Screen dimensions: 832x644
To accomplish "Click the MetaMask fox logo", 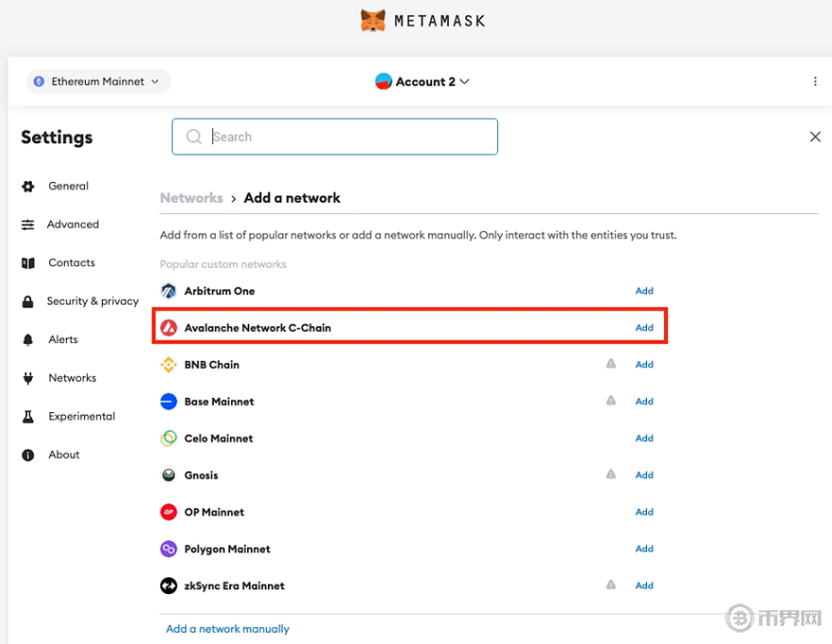I will pyautogui.click(x=374, y=20).
